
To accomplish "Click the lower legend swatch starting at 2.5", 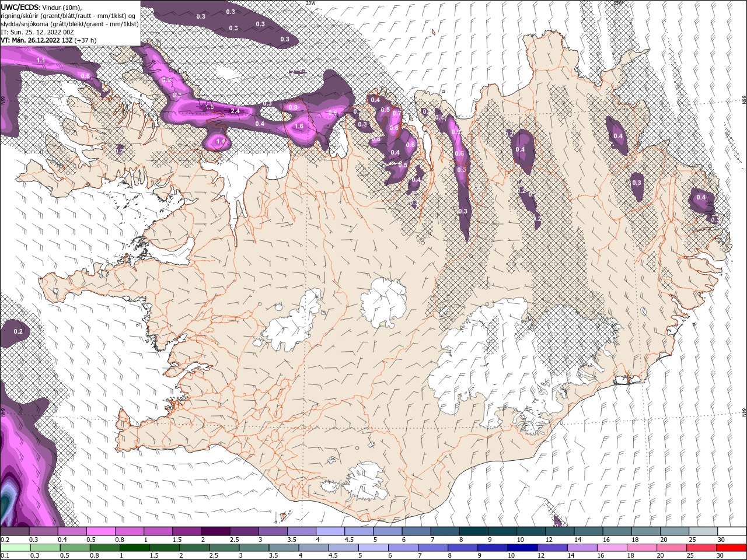I will coord(224,548).
